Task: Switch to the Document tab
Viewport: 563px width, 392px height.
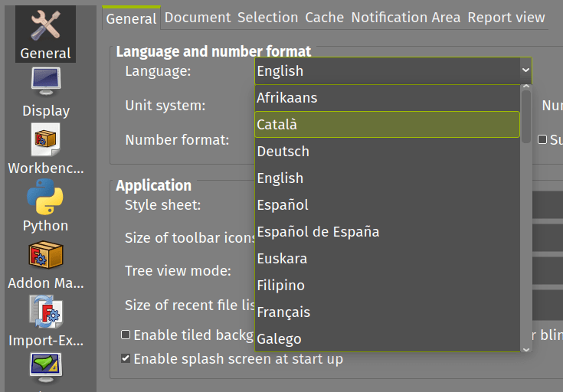Action: point(197,17)
